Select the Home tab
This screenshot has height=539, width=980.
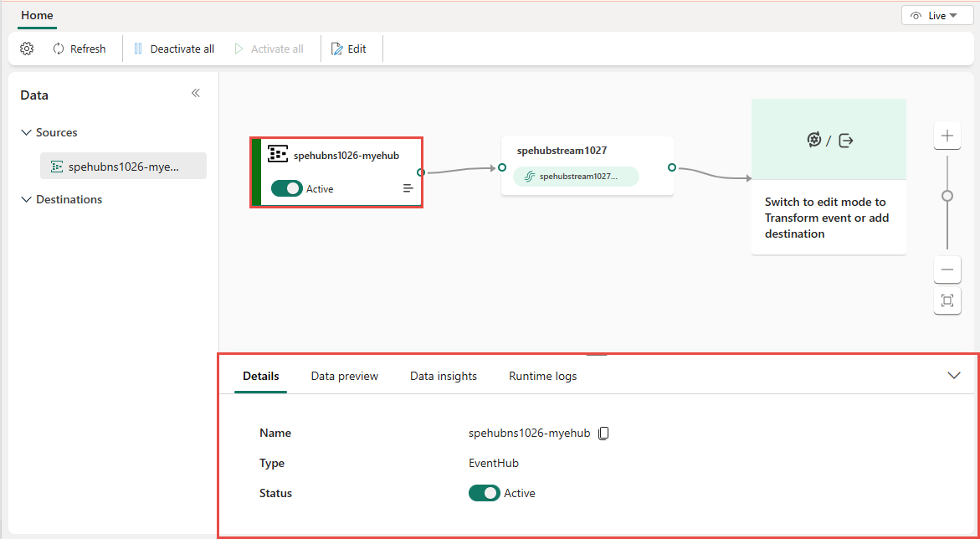(x=37, y=16)
